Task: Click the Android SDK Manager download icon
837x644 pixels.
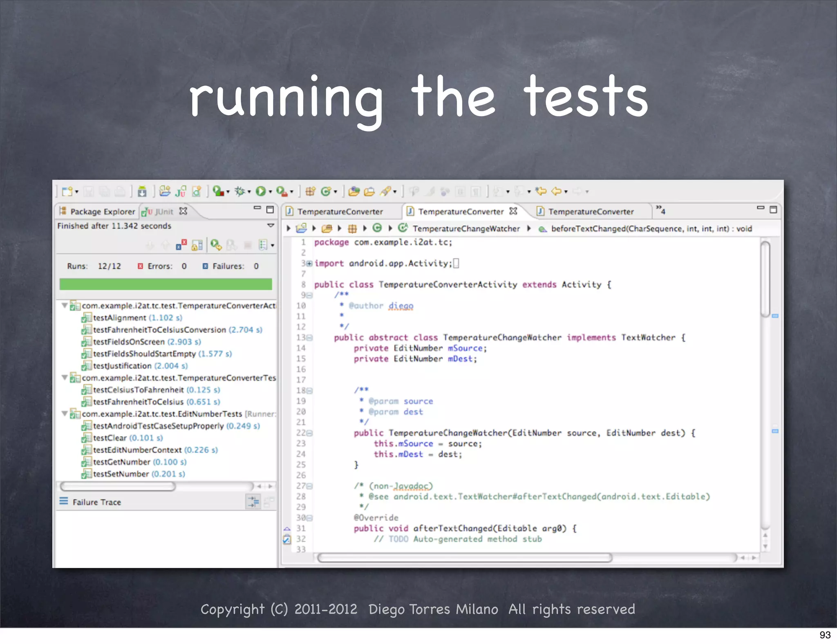Action: (x=142, y=191)
